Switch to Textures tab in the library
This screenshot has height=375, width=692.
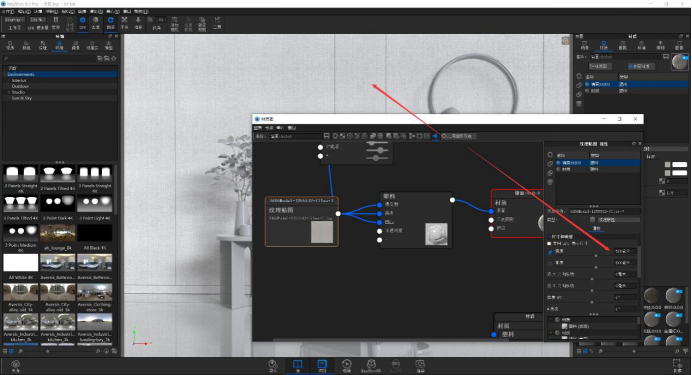click(x=43, y=45)
